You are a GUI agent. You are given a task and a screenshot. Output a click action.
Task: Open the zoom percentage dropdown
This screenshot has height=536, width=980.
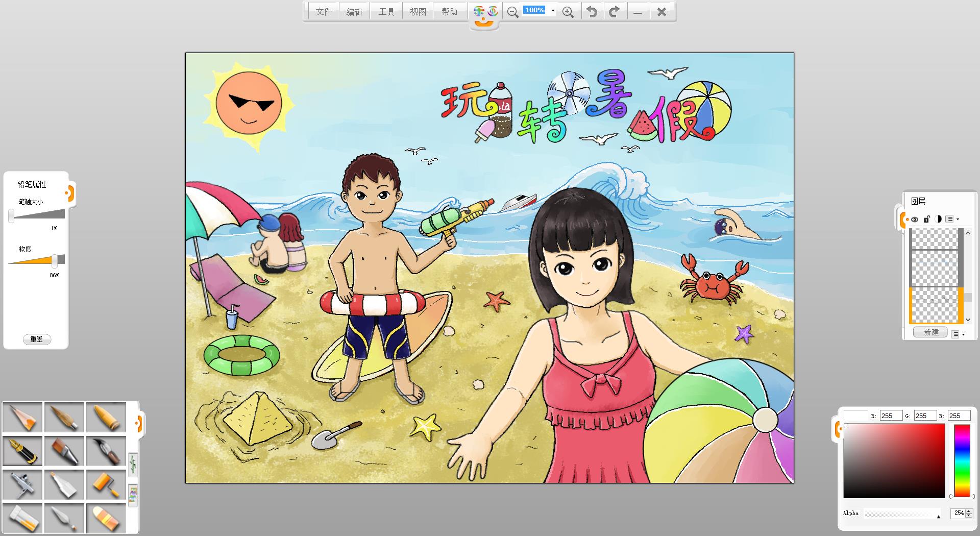pos(553,11)
